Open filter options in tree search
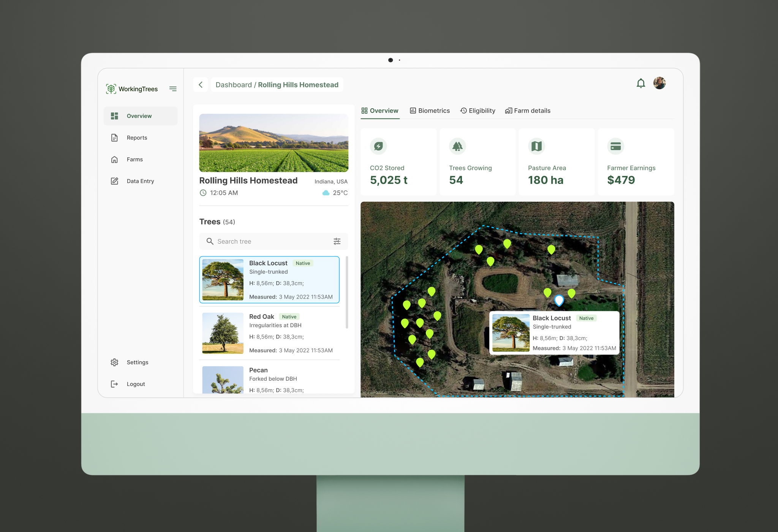 337,241
